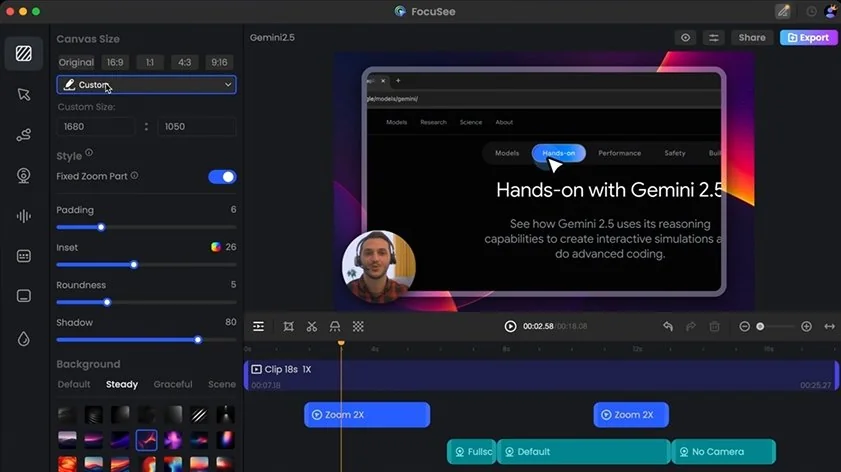Open the Inset color picker swatch
Viewport: 841px width, 472px height.
point(216,247)
